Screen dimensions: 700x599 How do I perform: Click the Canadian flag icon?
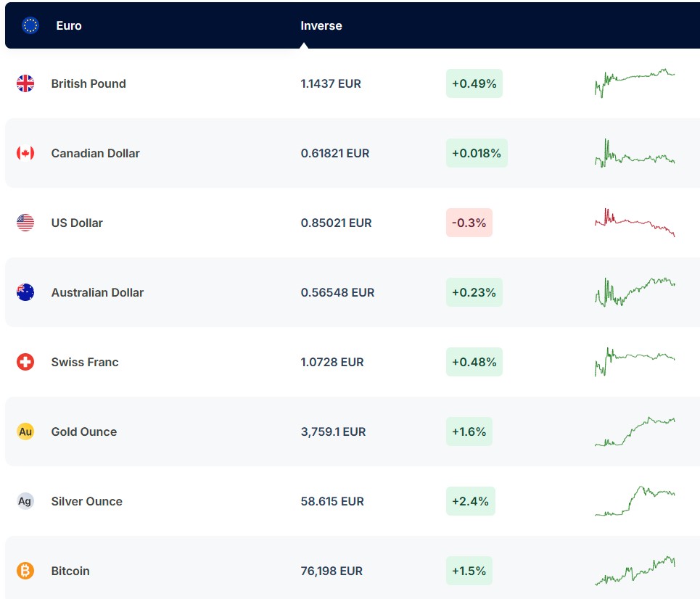coord(25,153)
